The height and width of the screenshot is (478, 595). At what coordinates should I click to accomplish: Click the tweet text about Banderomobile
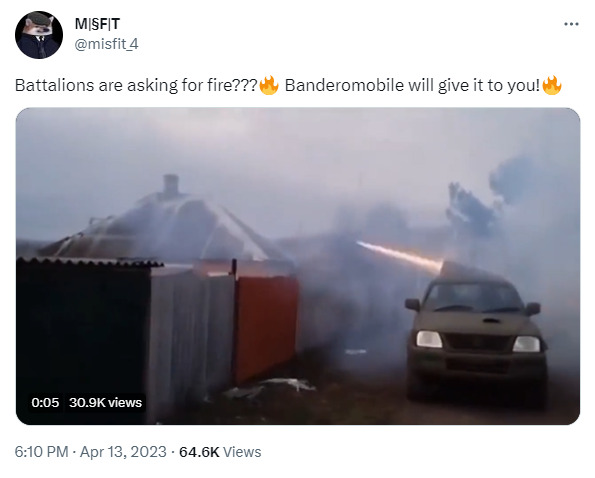[288, 85]
